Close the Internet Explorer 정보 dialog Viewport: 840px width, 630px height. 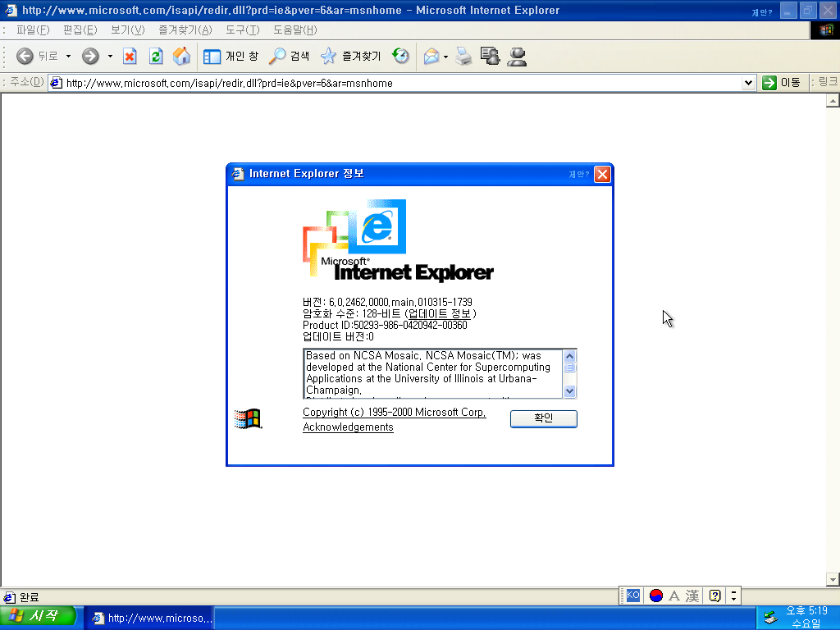point(602,174)
